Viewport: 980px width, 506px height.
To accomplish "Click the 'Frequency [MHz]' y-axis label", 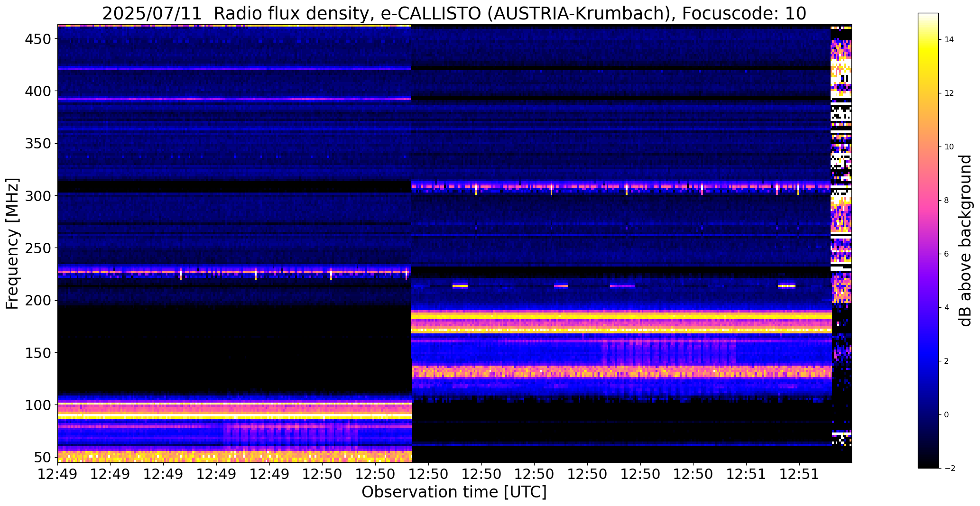I will [x=12, y=244].
